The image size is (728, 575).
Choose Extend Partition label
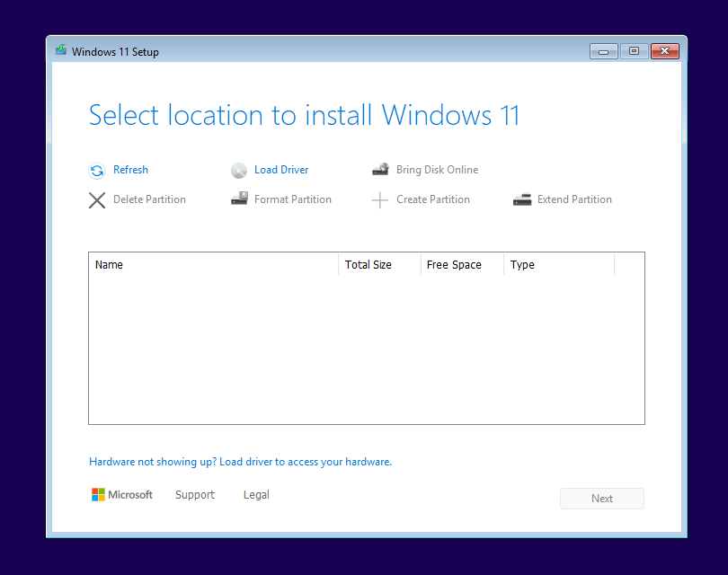point(574,199)
